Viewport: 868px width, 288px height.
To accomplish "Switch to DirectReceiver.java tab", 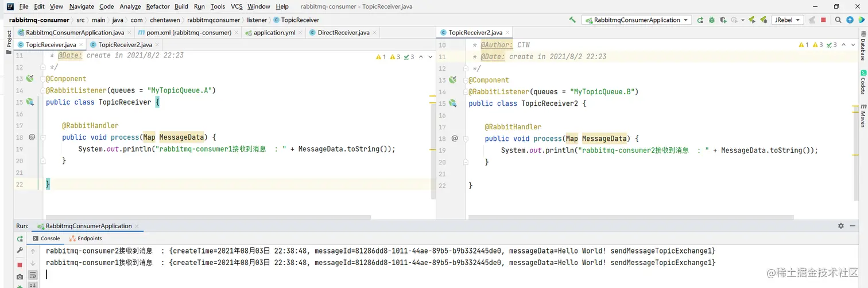I will [343, 33].
